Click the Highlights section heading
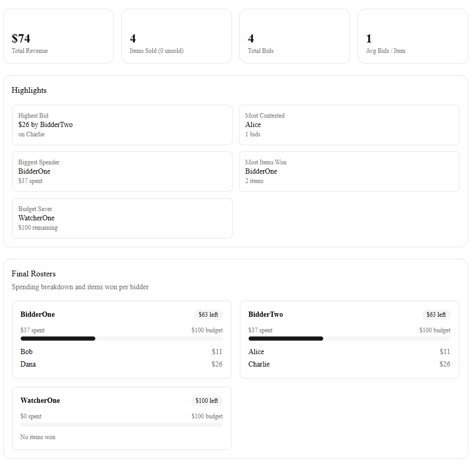This screenshot has width=476, height=464. click(x=29, y=90)
